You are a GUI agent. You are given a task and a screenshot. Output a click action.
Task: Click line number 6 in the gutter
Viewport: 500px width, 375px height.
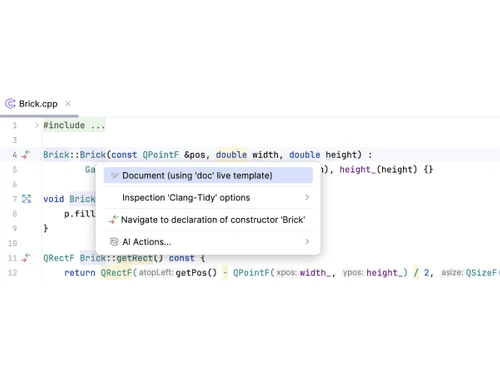coord(15,184)
